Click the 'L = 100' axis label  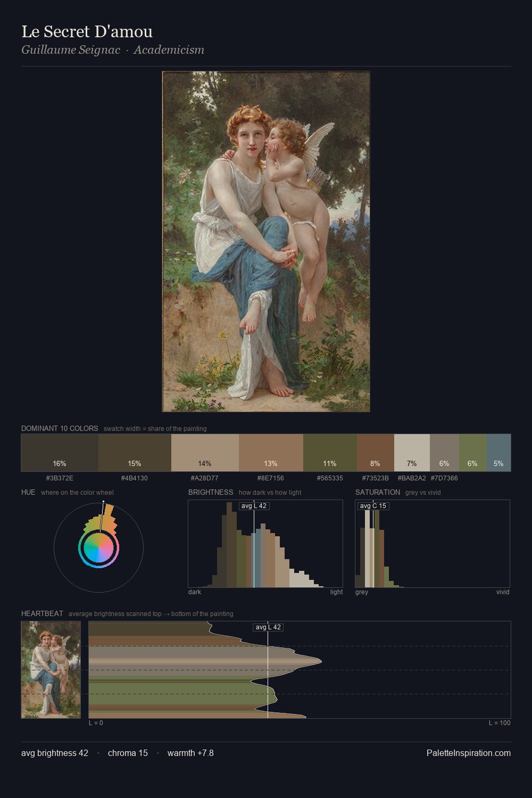pos(500,723)
